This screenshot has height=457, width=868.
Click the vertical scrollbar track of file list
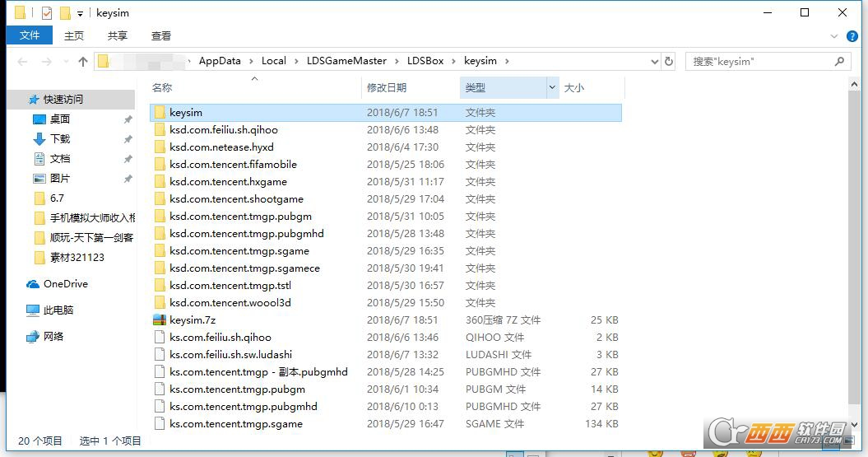tap(854, 249)
